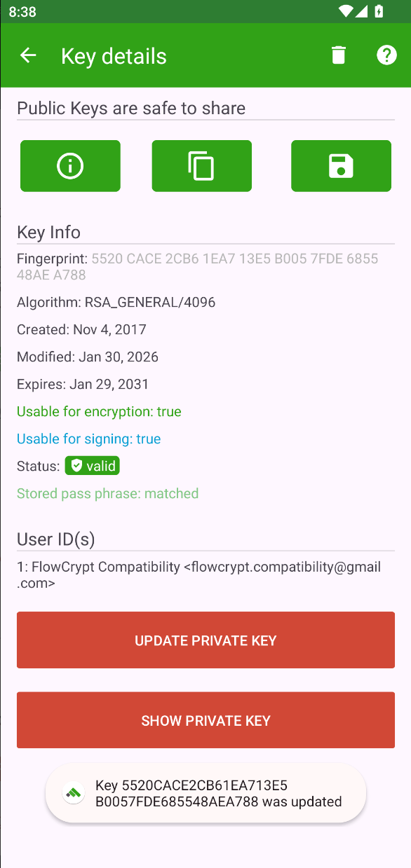The image size is (411, 868).
Task: Select the Key details title text
Action: click(x=113, y=55)
